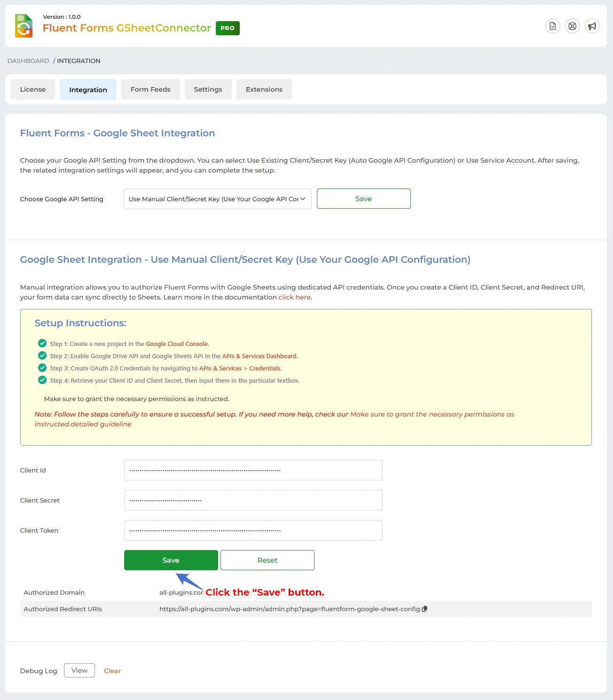The image size is (613, 700).
Task: Select the Authorized Redirect URI text
Action: tap(290, 609)
